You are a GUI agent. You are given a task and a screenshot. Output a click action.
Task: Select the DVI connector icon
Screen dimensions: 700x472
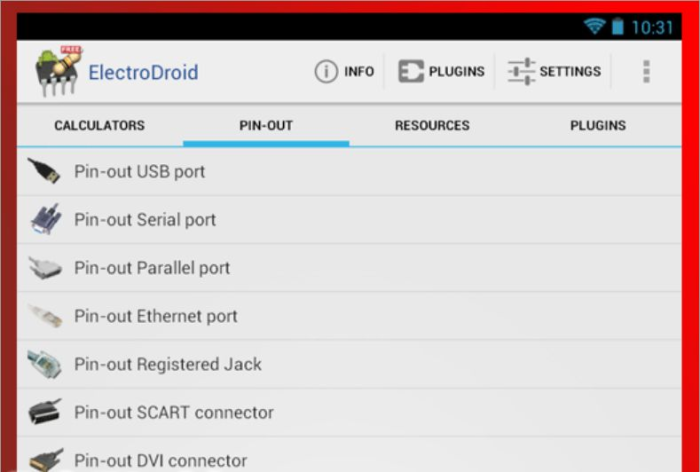[46, 460]
